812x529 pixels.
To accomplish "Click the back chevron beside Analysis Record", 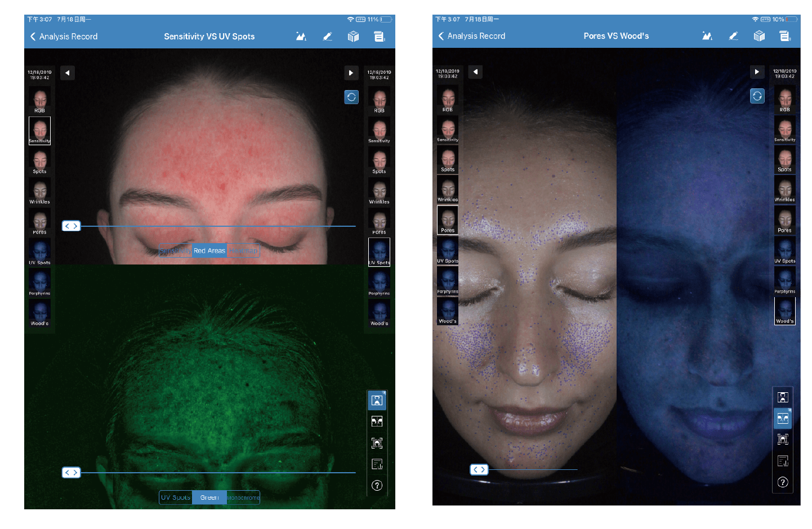I will pyautogui.click(x=33, y=36).
